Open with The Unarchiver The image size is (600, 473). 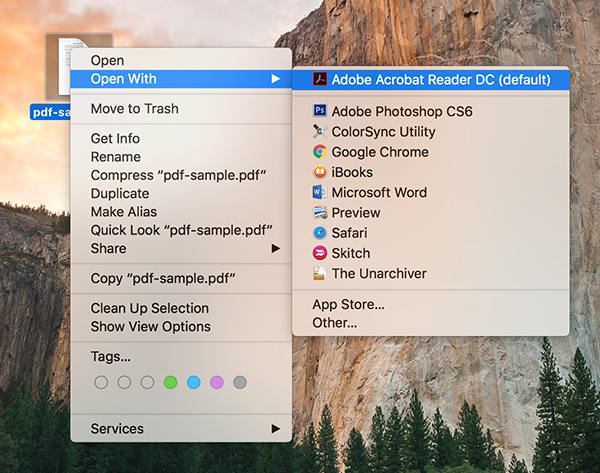click(x=430, y=274)
